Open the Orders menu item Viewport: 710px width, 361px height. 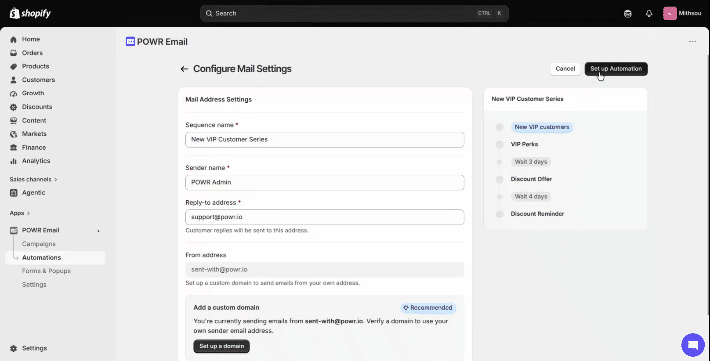pos(32,53)
